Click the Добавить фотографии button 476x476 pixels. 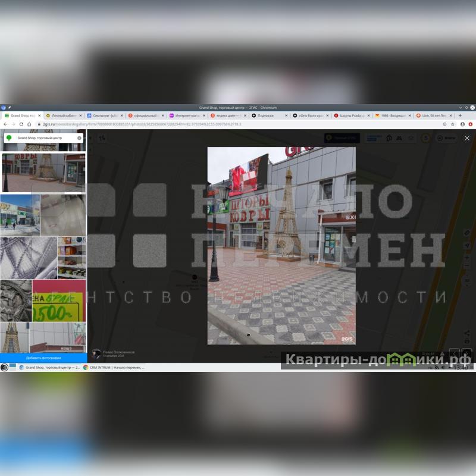click(43, 358)
